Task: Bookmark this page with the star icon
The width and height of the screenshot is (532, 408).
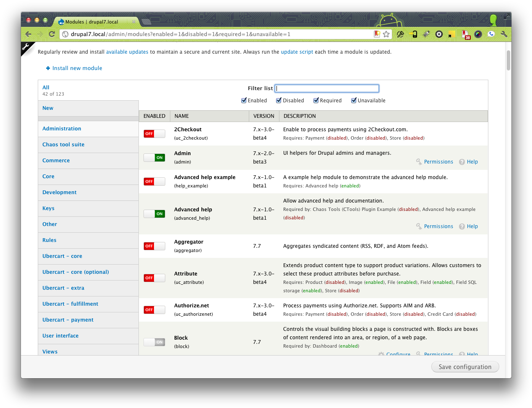Action: 386,34
